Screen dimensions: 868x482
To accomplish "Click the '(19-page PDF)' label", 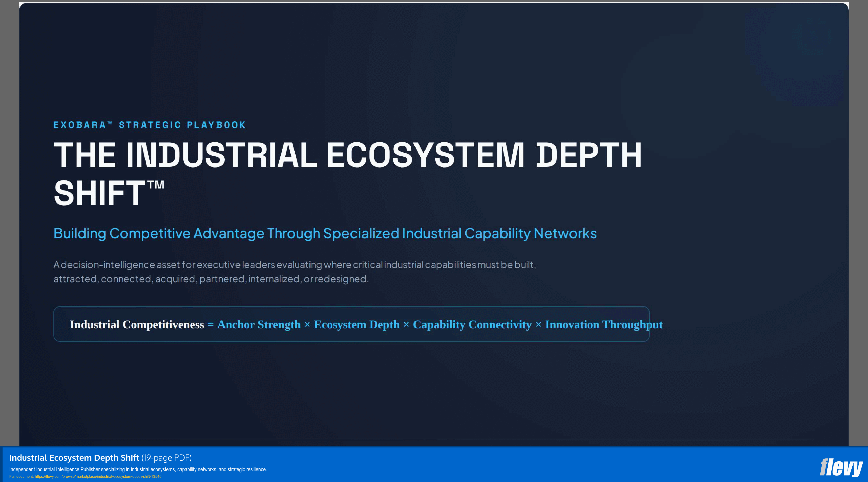I will [166, 457].
